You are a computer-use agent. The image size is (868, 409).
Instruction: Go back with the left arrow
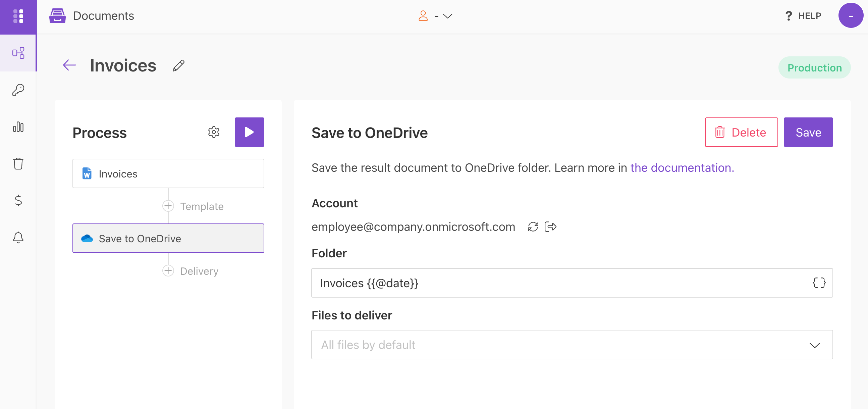click(x=69, y=65)
